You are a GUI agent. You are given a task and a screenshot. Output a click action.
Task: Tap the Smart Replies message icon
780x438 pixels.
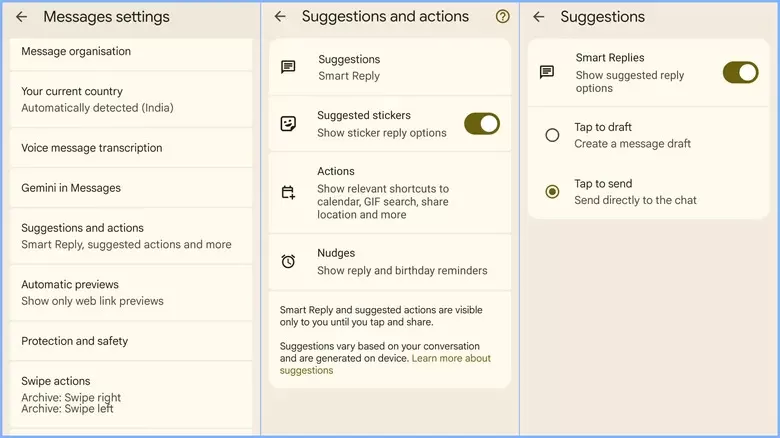[x=547, y=72]
